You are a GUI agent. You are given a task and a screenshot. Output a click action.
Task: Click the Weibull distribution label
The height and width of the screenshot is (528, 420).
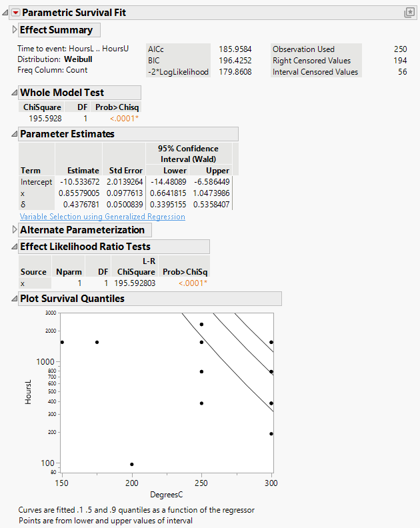pos(78,59)
